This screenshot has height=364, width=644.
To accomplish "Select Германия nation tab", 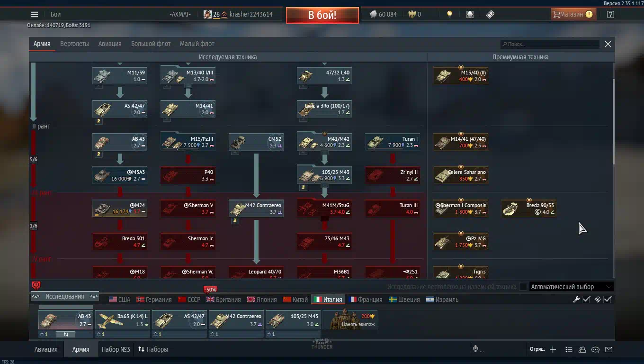I will [x=154, y=300].
